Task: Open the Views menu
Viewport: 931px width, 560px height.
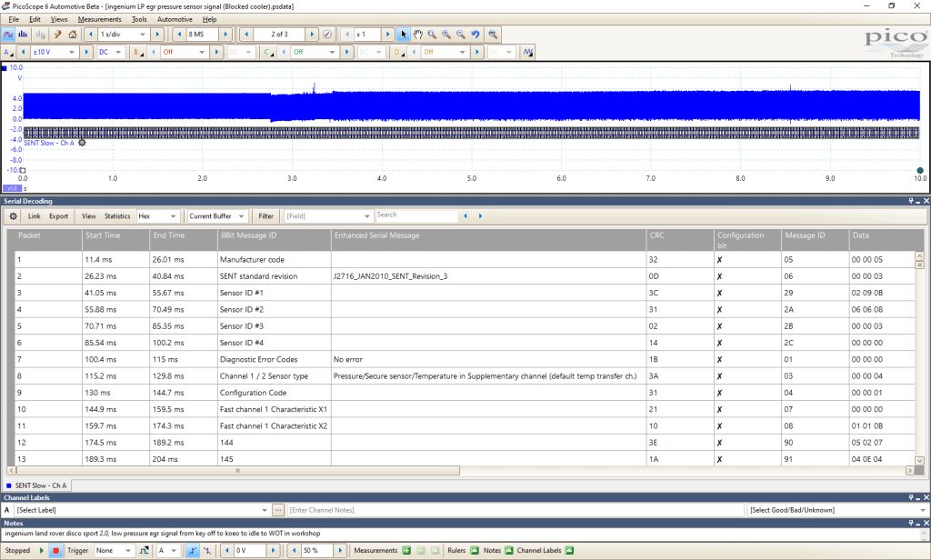Action: point(59,19)
